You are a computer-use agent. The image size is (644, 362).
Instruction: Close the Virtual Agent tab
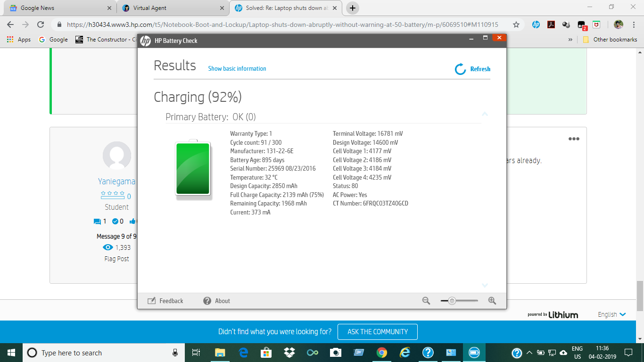[222, 8]
